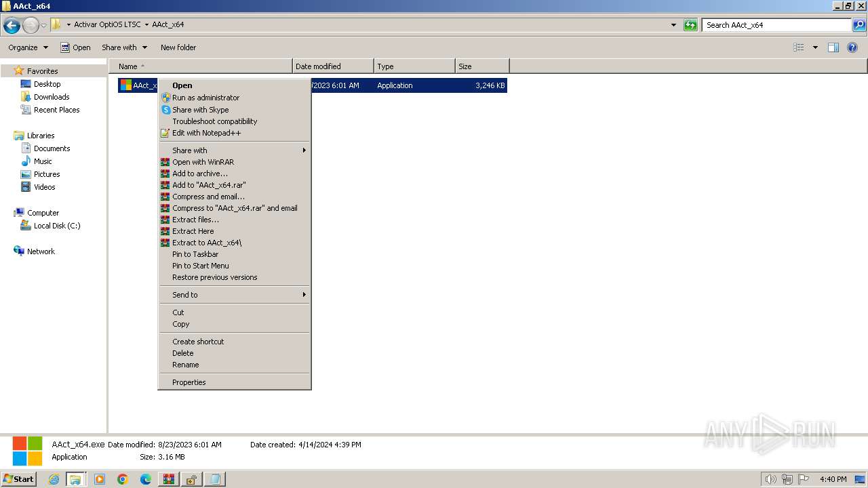Select Recent Places in Favorites
Viewport: 868px width, 488px height.
coord(56,110)
